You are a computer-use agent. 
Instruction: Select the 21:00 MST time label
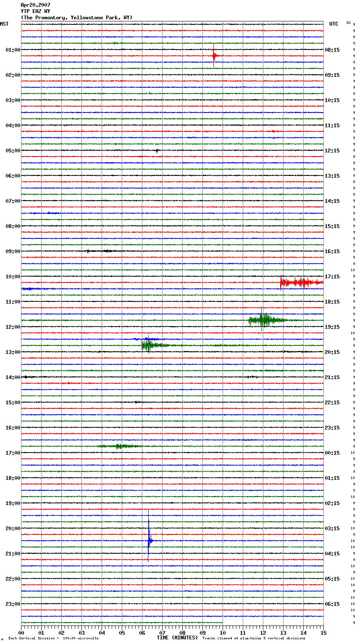coord(13,554)
